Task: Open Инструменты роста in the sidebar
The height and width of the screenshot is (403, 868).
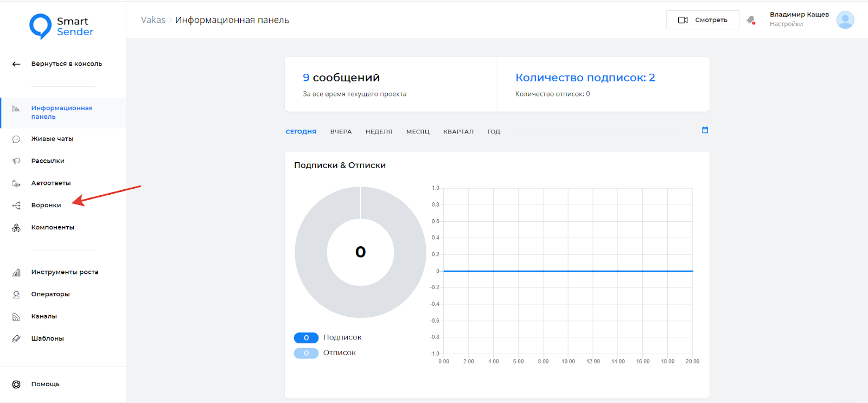Action: point(65,272)
